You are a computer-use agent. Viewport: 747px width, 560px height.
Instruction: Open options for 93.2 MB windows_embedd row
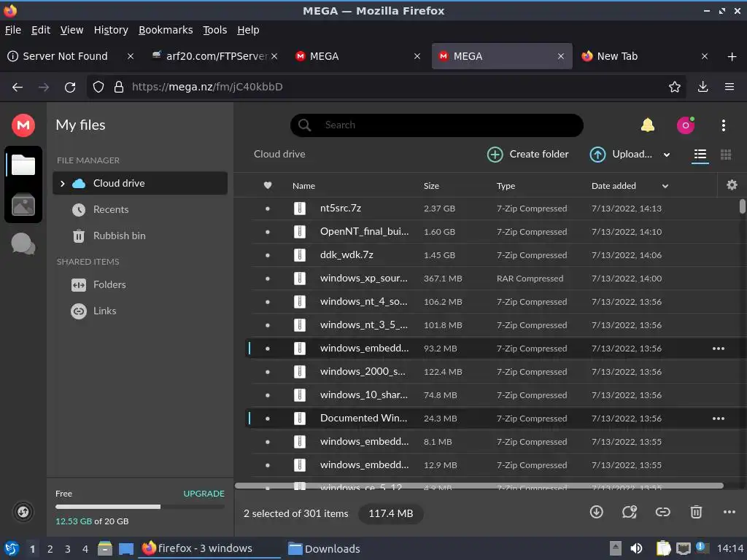point(719,349)
